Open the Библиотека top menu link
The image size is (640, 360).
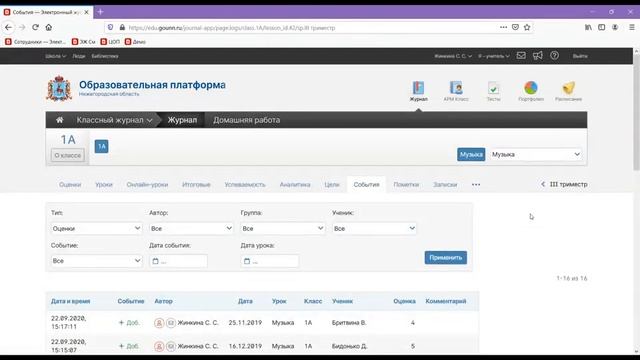(x=105, y=56)
